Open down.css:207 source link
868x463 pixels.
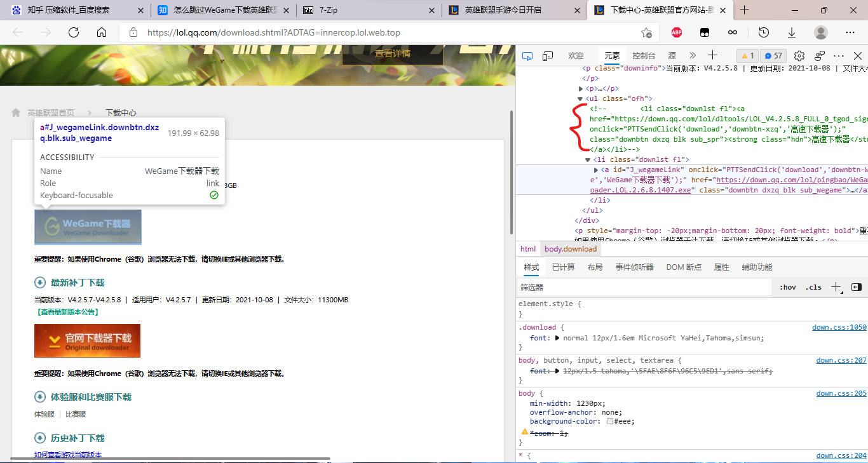[x=841, y=361]
